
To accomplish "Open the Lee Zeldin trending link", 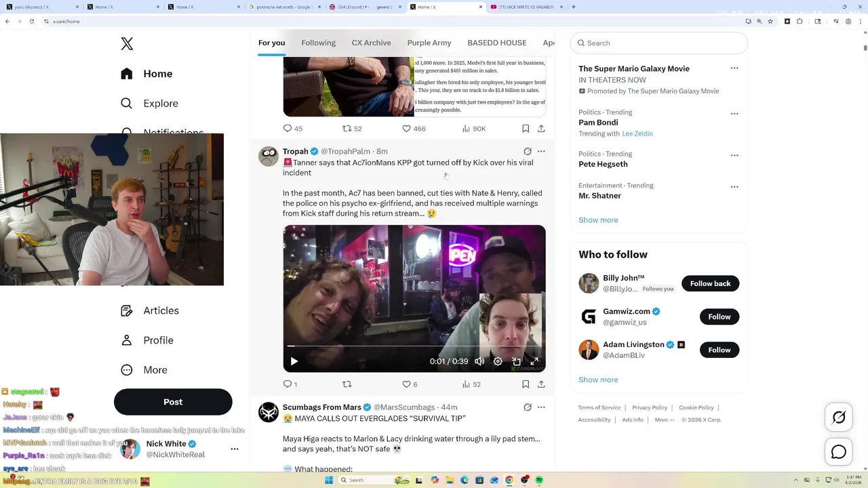I will point(637,134).
